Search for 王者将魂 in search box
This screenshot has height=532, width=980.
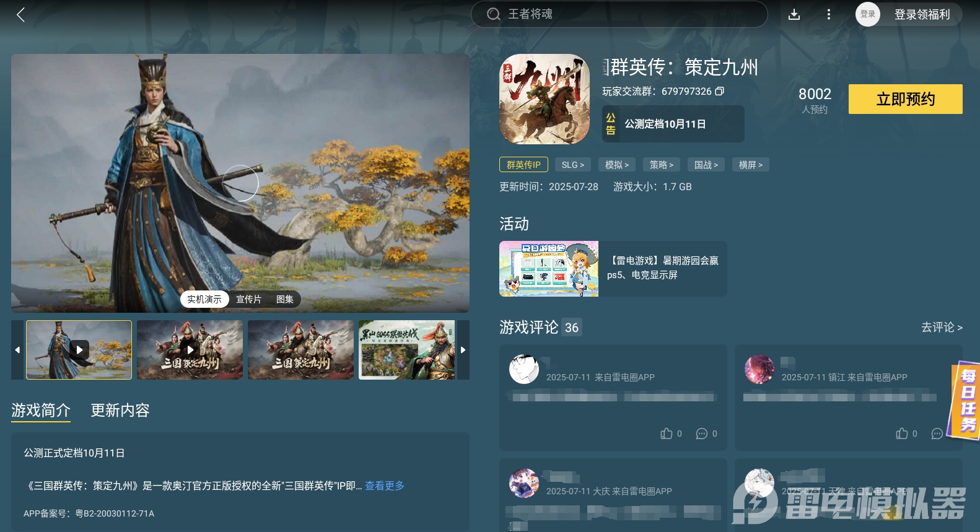[619, 14]
